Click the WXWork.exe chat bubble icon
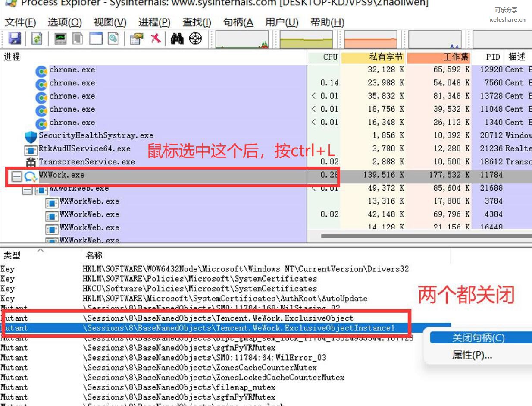The image size is (532, 406). (30, 176)
